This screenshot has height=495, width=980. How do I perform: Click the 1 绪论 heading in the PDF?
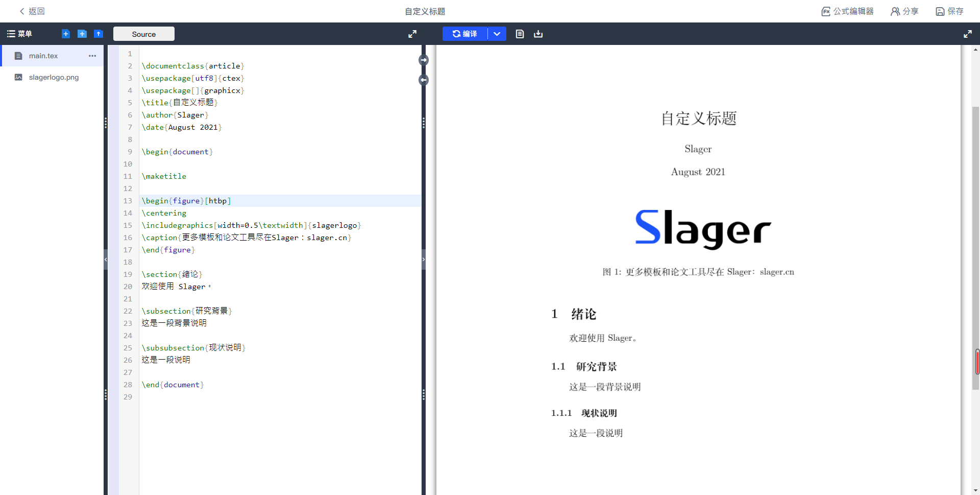click(x=574, y=314)
